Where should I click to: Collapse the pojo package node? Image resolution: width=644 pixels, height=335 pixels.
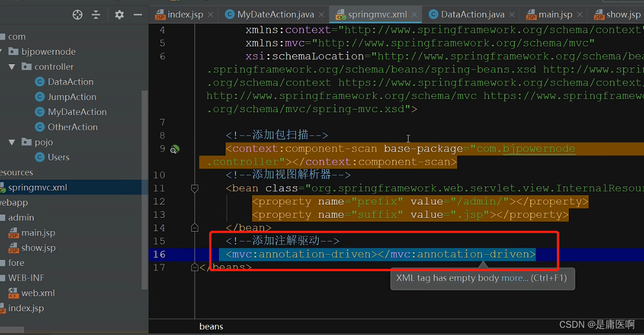pos(12,142)
